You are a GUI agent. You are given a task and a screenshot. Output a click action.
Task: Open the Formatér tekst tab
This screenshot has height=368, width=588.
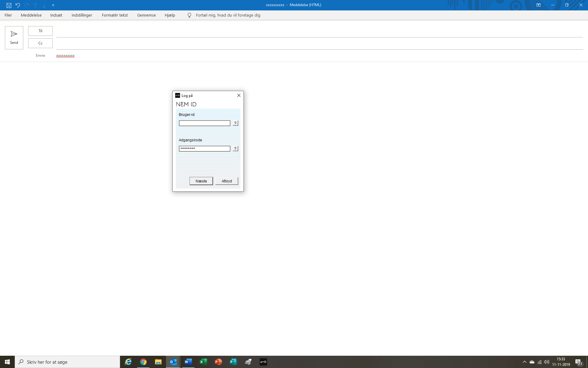click(115, 15)
